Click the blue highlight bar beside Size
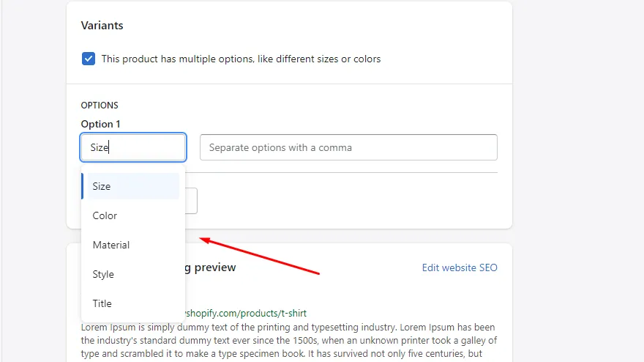 [x=83, y=186]
